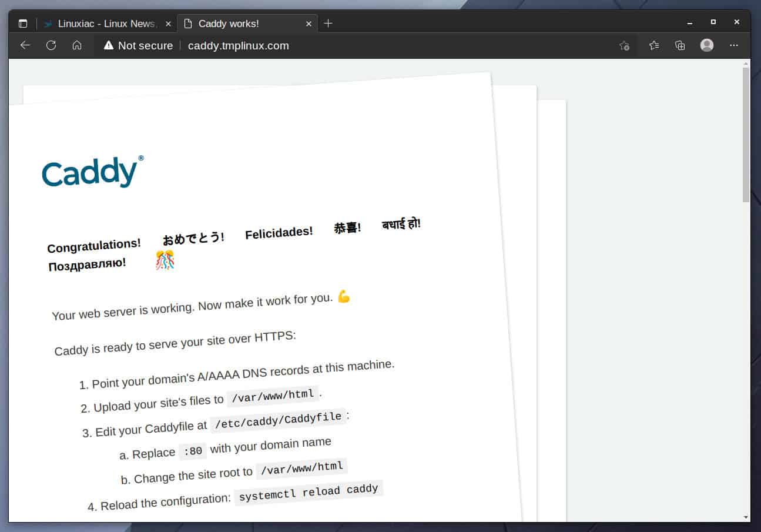Reload the Caddy page

click(51, 45)
